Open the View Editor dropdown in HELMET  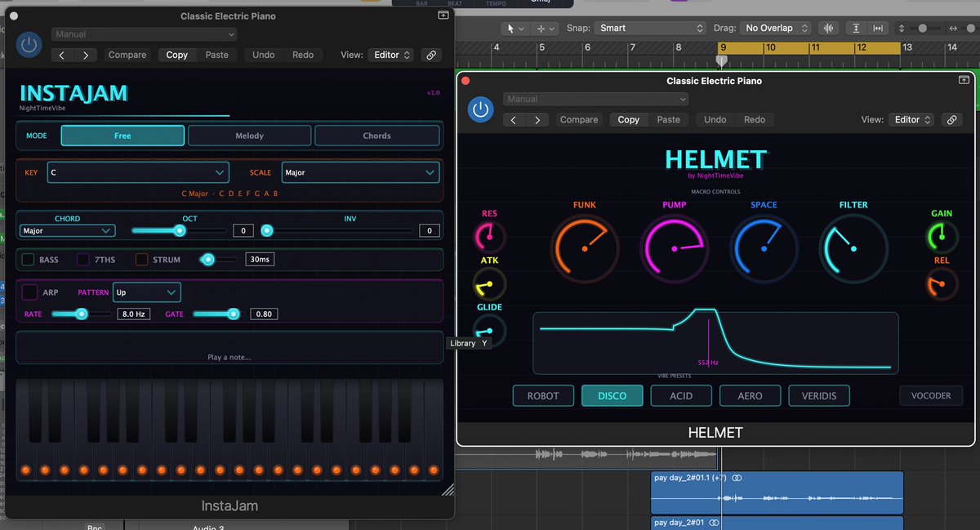(x=911, y=119)
